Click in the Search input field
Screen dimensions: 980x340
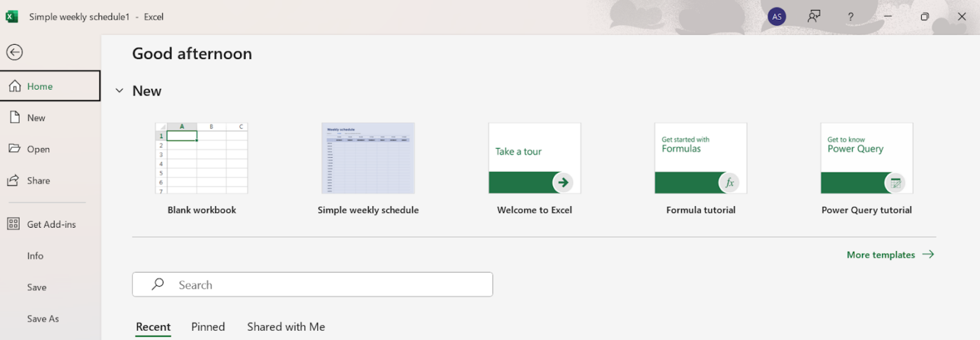[312, 285]
